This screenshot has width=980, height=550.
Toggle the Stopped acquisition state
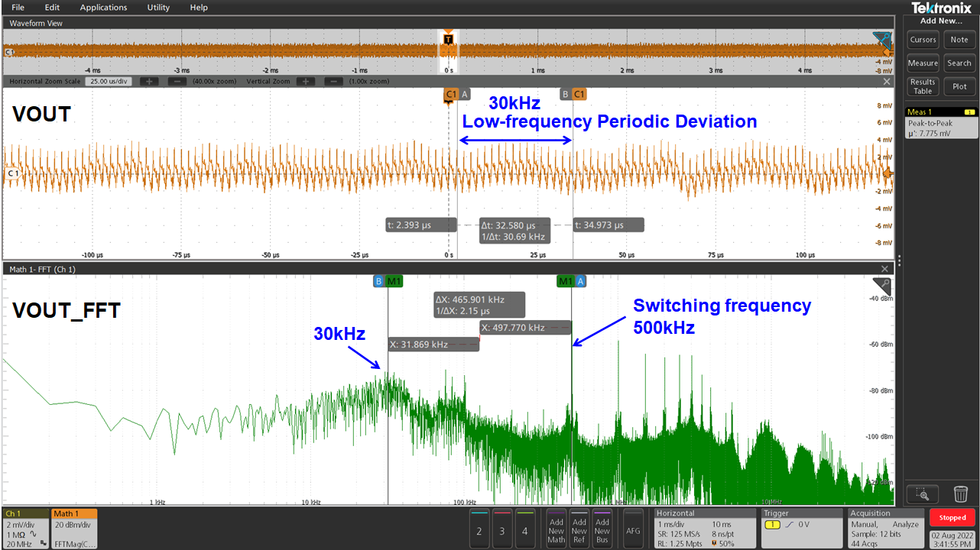952,517
